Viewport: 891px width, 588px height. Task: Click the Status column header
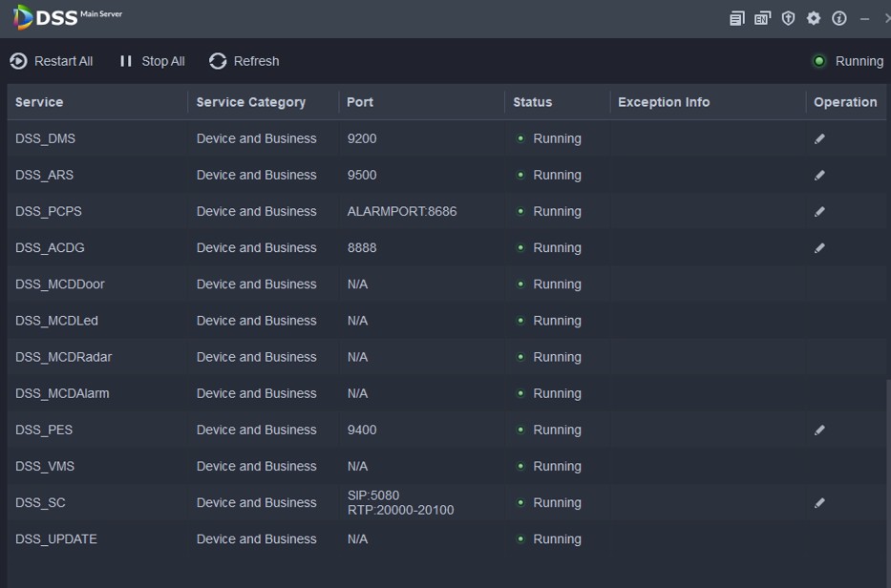pos(532,102)
